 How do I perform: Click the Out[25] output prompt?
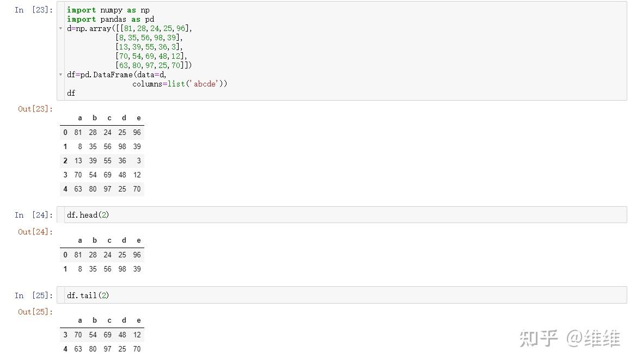35,312
